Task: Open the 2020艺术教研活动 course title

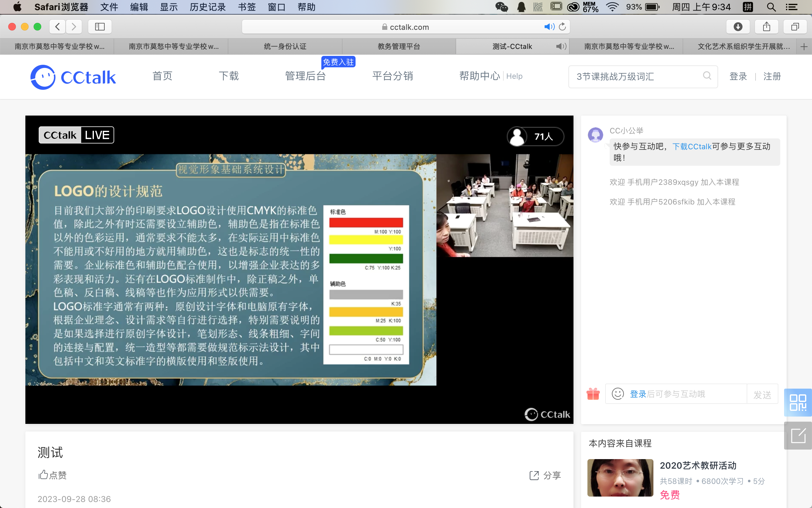Action: tap(698, 465)
